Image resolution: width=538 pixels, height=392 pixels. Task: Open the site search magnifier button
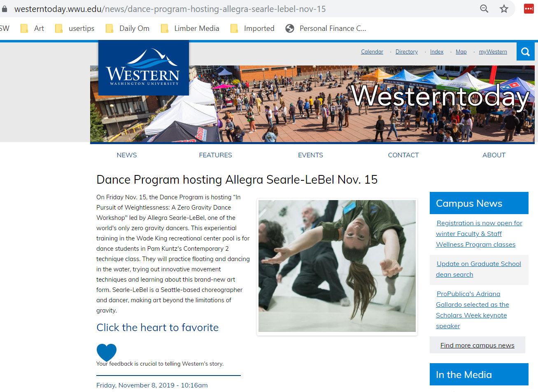pos(525,51)
